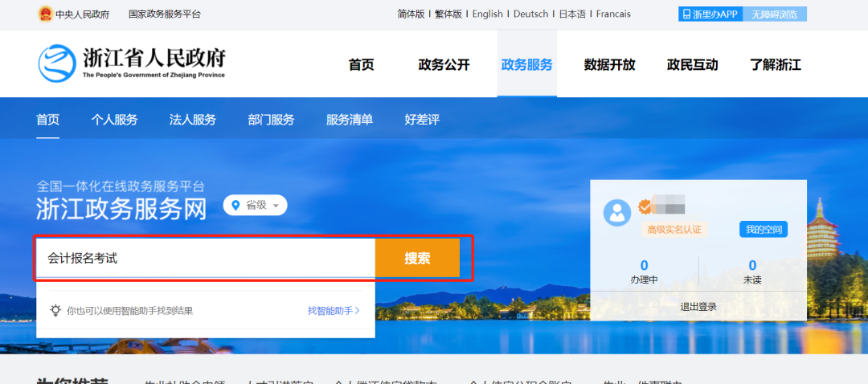Viewport: 868px width, 384px height.
Task: Go to 首页 in main navigation
Action: point(362,65)
